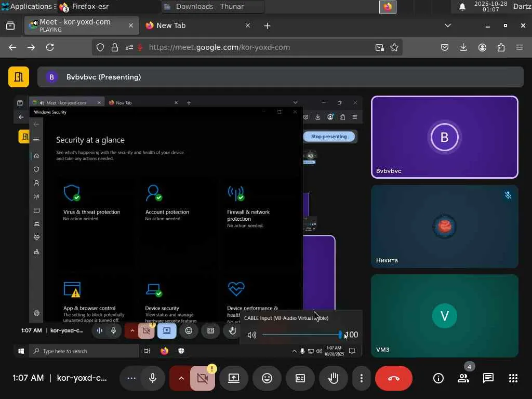The width and height of the screenshot is (532, 399).
Task: Select the Bvbvbvc (Presenting) banner
Action: click(x=280, y=77)
